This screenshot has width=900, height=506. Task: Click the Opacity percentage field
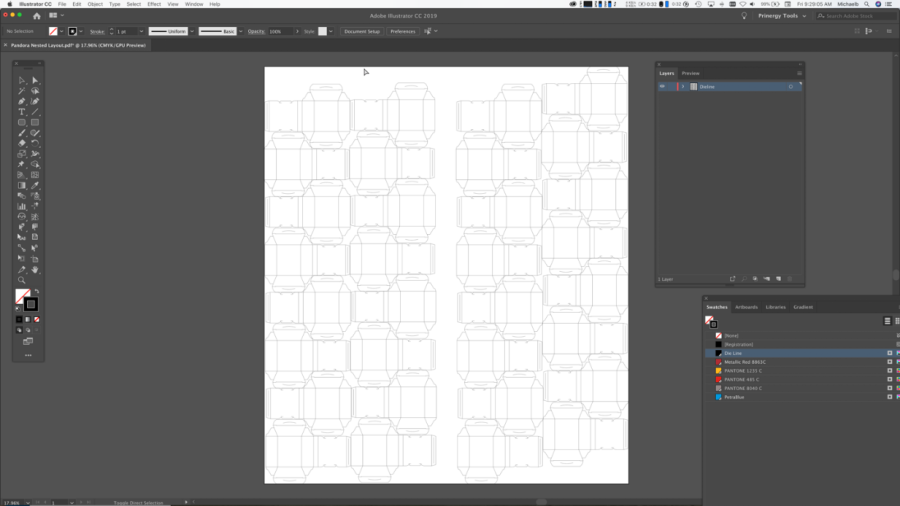[277, 31]
